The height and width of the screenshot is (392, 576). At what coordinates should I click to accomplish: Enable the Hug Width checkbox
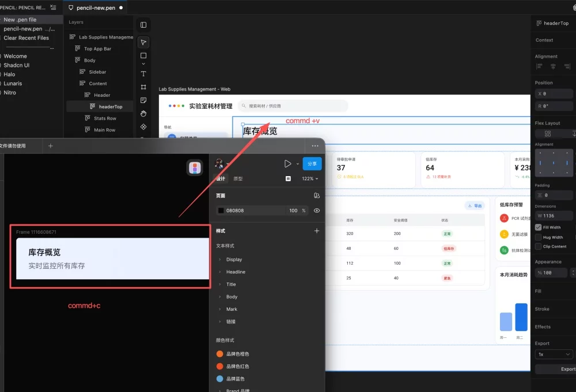[x=538, y=237]
